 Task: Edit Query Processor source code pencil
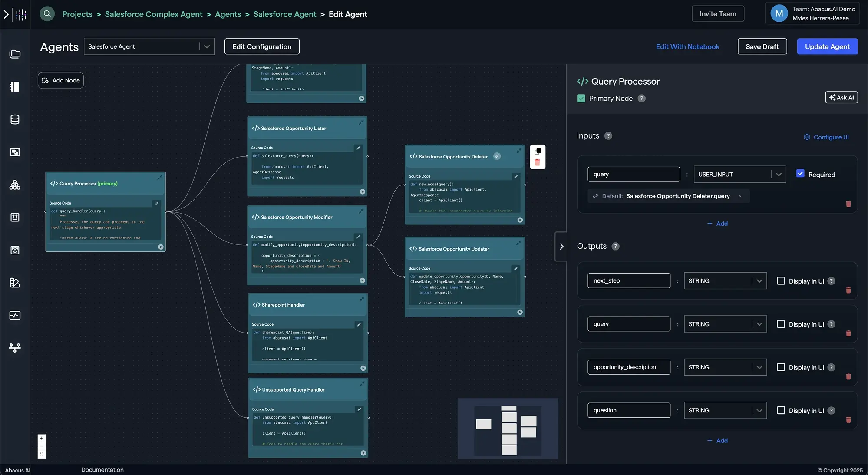coord(157,203)
